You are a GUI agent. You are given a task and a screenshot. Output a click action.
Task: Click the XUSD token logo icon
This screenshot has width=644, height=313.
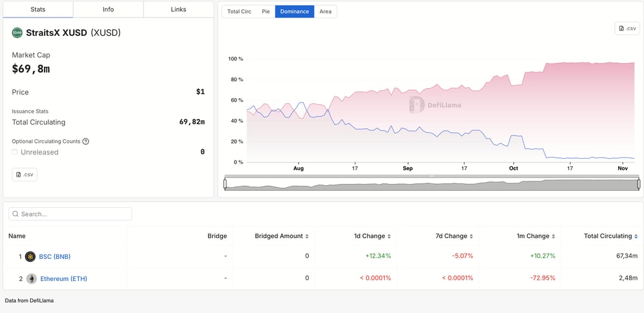(18, 33)
